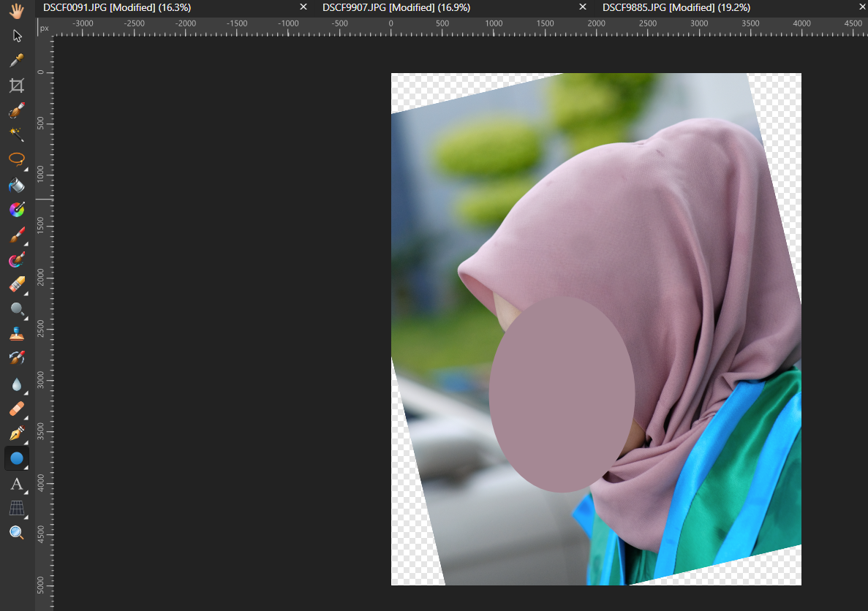Close the DSCF9885.JPG document tab

tap(862, 7)
